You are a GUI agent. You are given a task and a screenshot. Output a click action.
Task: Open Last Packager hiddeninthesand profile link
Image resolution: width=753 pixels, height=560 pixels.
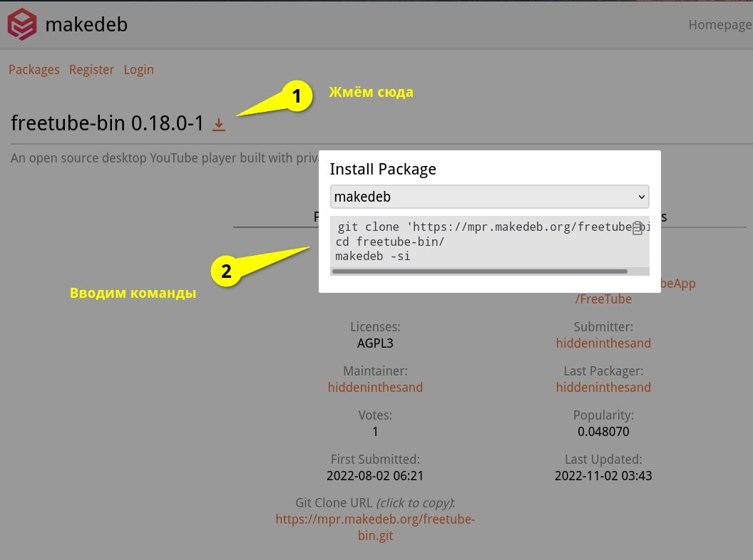tap(604, 388)
